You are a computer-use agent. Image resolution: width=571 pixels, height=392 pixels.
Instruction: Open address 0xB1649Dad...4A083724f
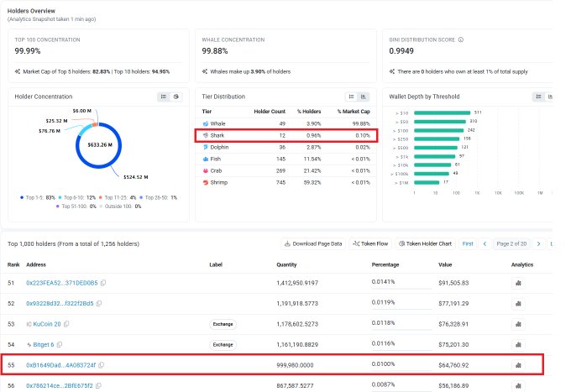coord(60,365)
